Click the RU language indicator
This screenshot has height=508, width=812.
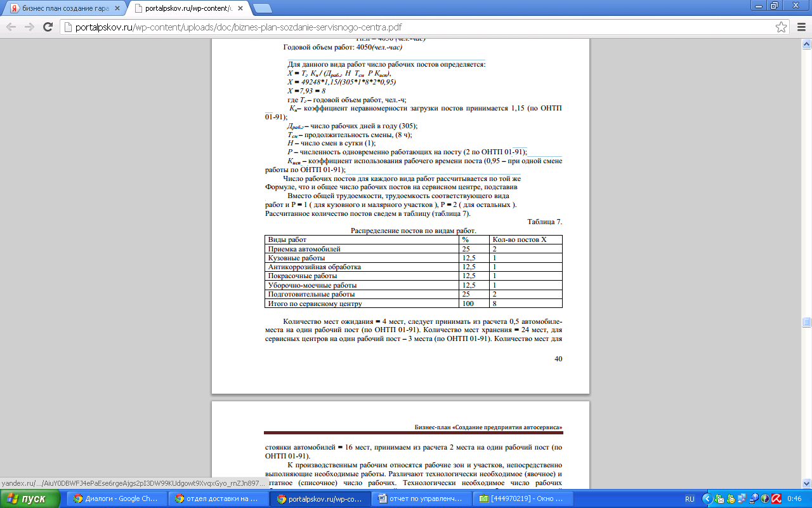[x=690, y=499]
